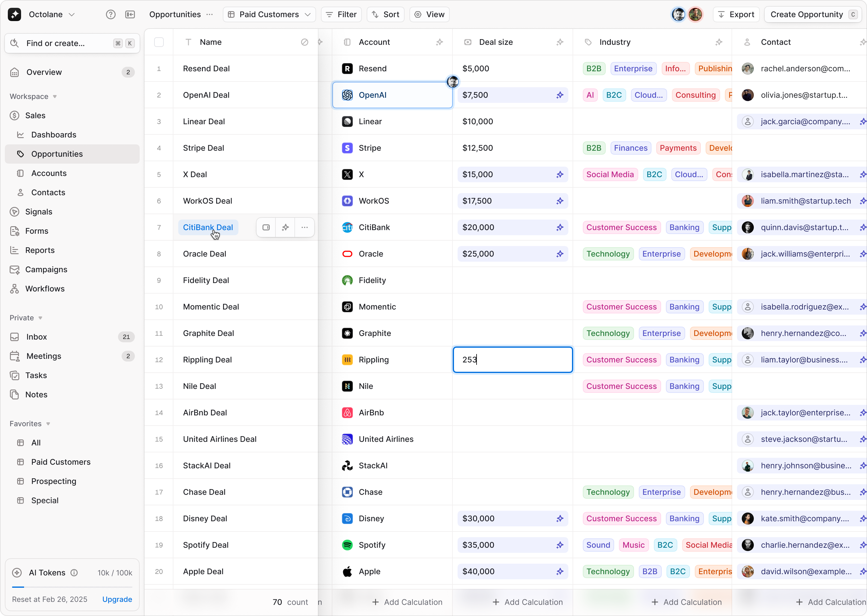Toggle the select-all checkbox in table header

159,42
